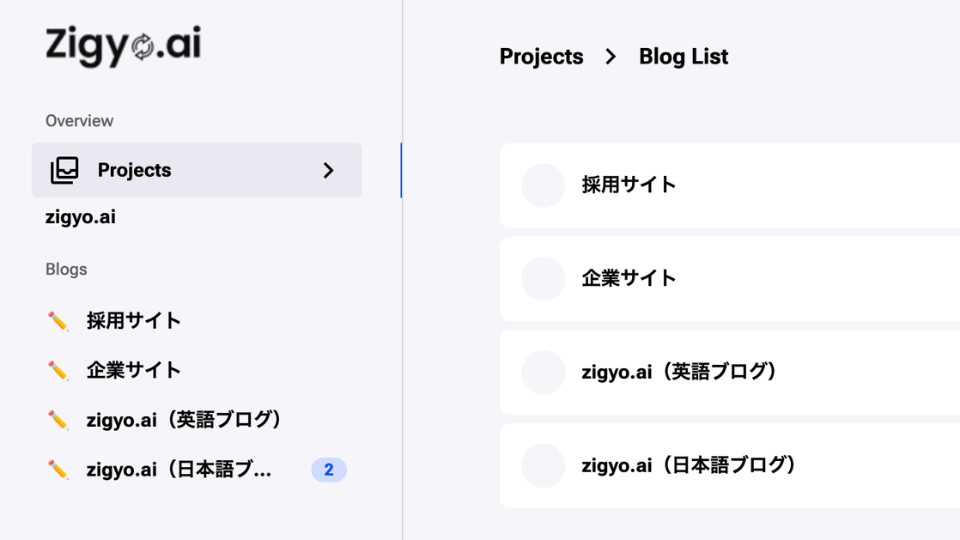Image resolution: width=960 pixels, height=540 pixels.
Task: Open 採用サイト blog from the sidebar
Action: click(134, 321)
